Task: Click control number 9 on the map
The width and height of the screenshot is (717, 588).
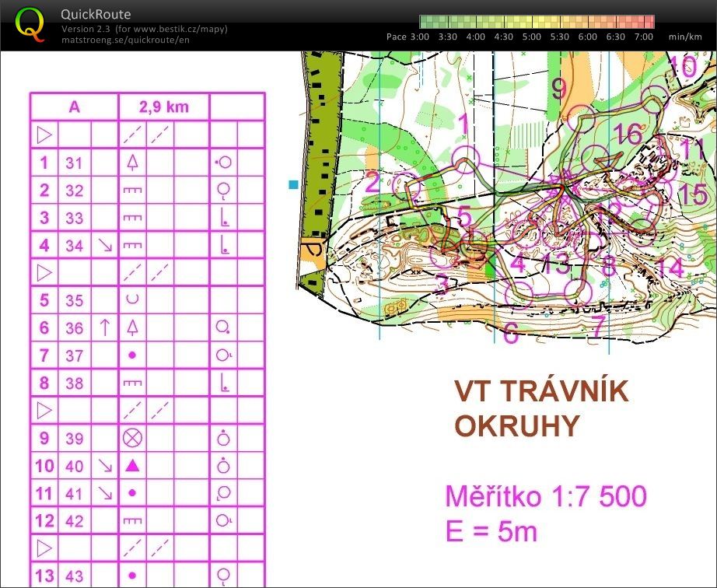Action: [558, 89]
